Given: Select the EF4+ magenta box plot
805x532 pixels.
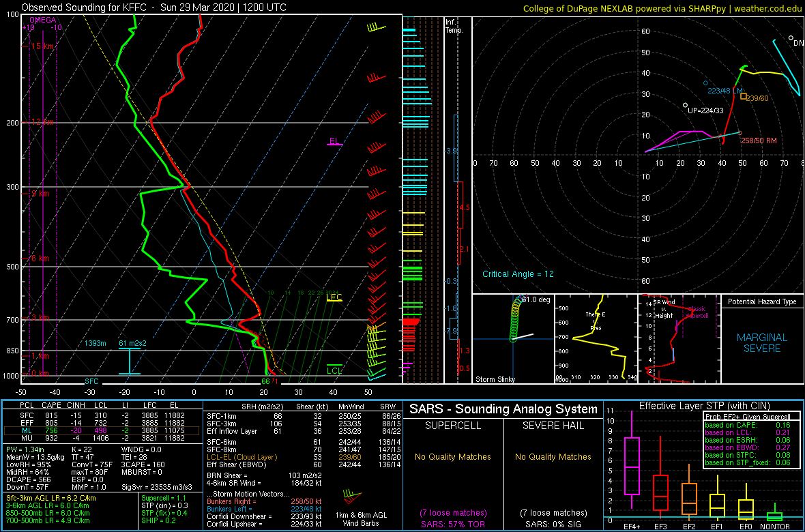Looking at the screenshot, I should coord(631,466).
